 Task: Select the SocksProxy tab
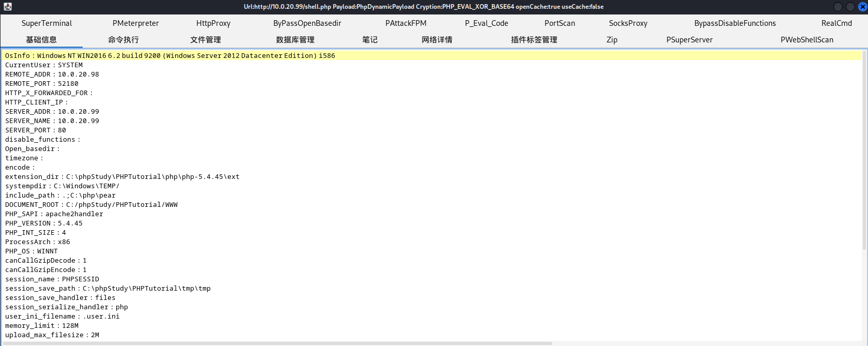tap(628, 23)
